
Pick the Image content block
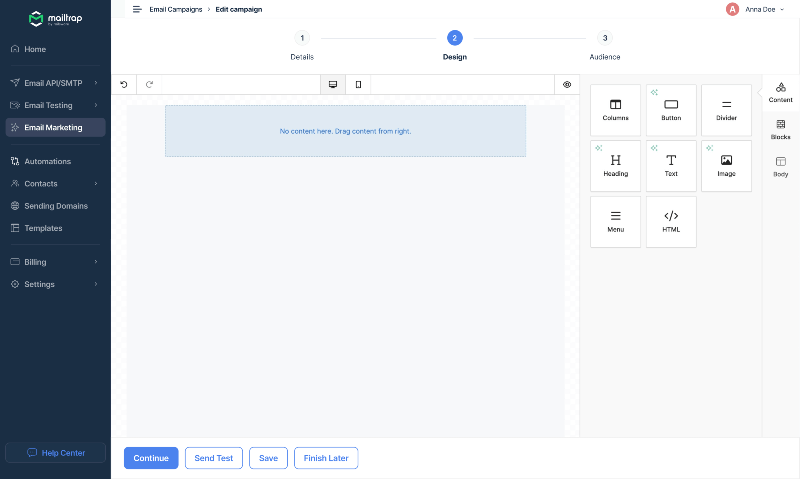(x=726, y=165)
